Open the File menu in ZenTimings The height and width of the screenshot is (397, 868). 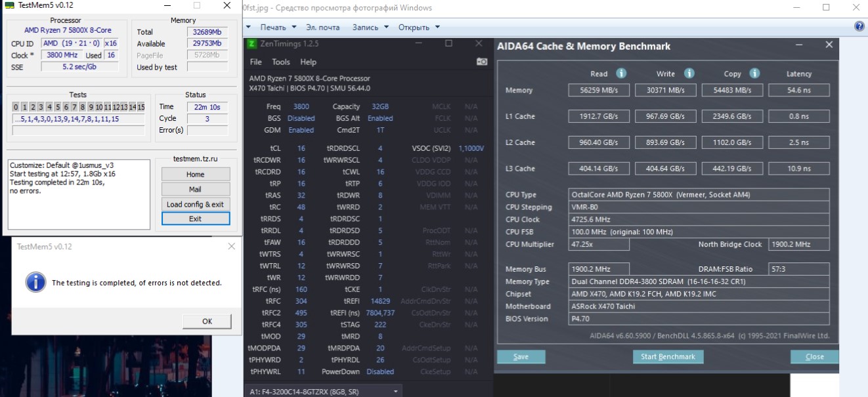point(255,62)
